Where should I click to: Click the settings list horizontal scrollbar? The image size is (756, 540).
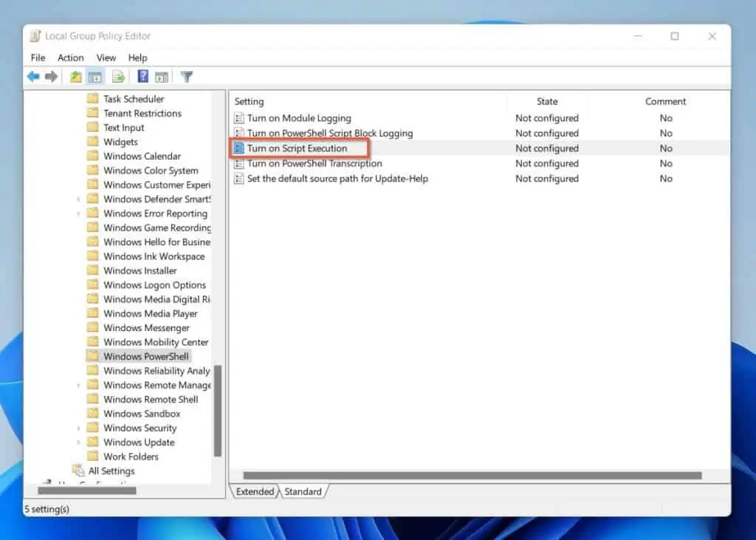coord(472,475)
